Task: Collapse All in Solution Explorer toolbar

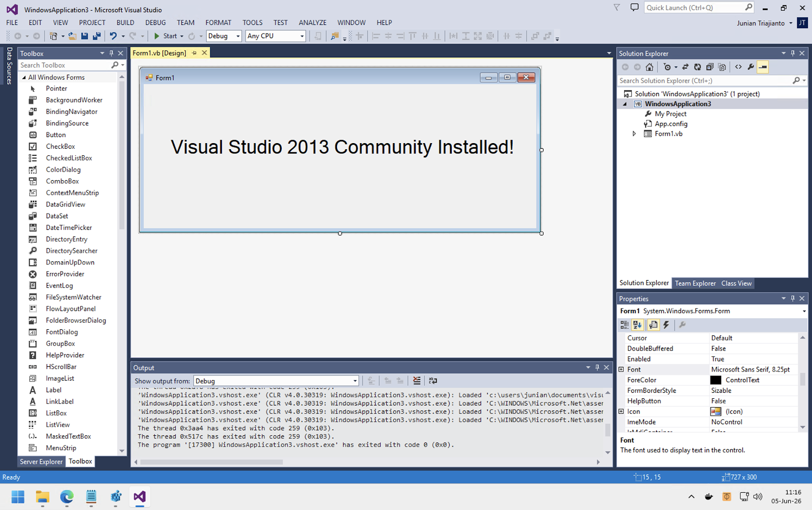Action: (x=710, y=67)
